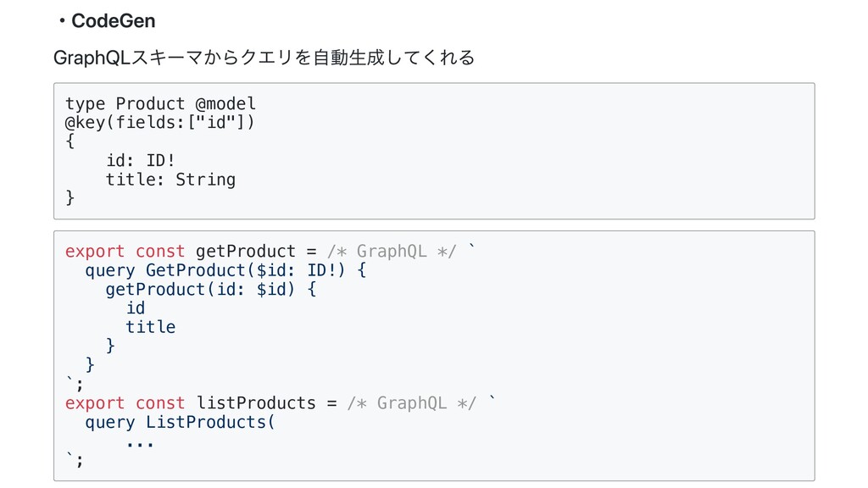Screen dimensions: 868x488
Task: Click the first '/* GraphQL */' comment
Action: point(392,251)
